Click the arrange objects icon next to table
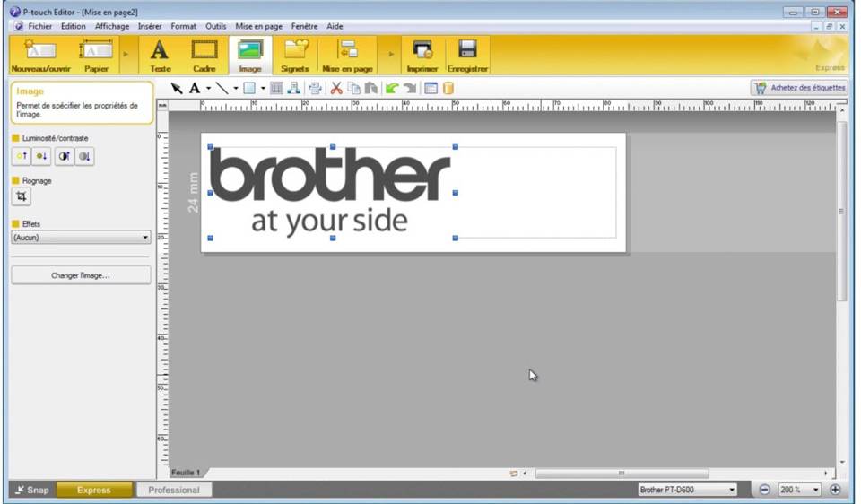 click(294, 89)
